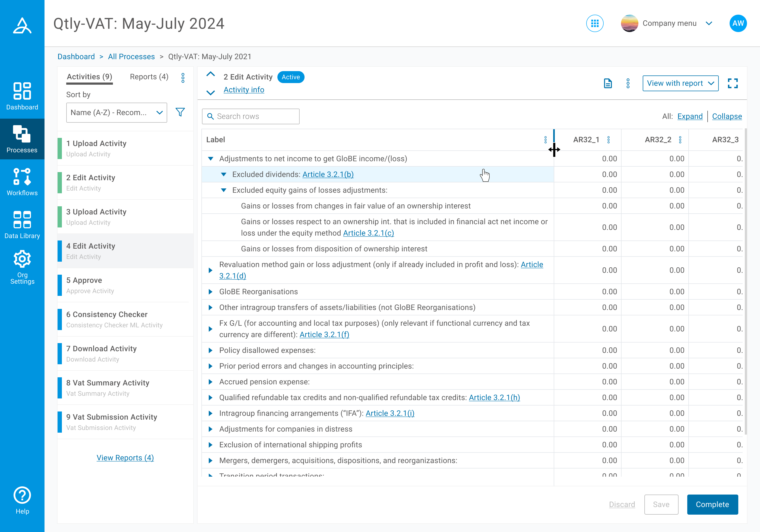Expand the GloBE Reorganisations row

pyautogui.click(x=211, y=292)
